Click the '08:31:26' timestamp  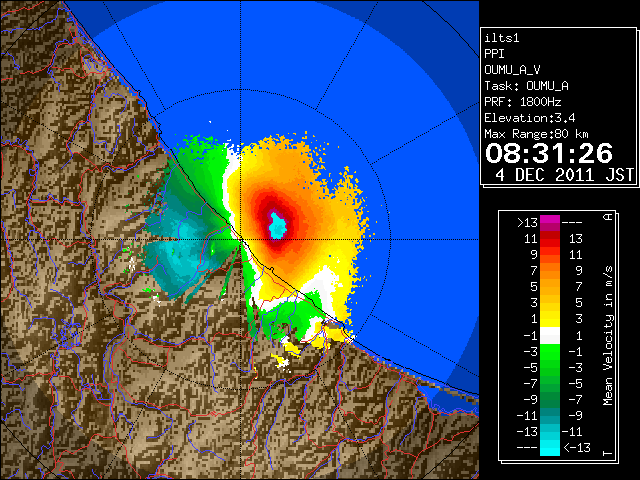pyautogui.click(x=549, y=153)
